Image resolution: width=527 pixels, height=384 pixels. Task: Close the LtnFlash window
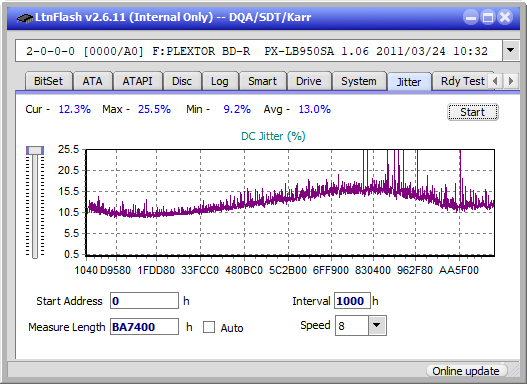pyautogui.click(x=505, y=17)
